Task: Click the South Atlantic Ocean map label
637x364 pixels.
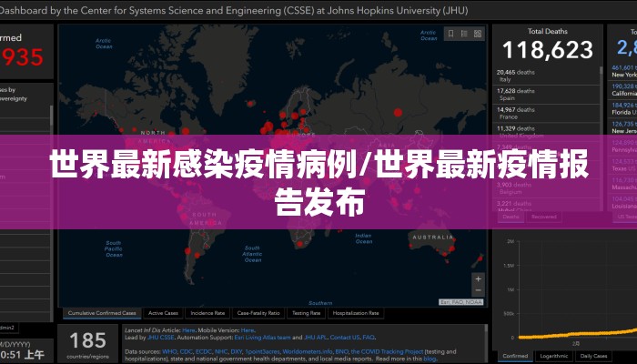Action: pyautogui.click(x=252, y=254)
